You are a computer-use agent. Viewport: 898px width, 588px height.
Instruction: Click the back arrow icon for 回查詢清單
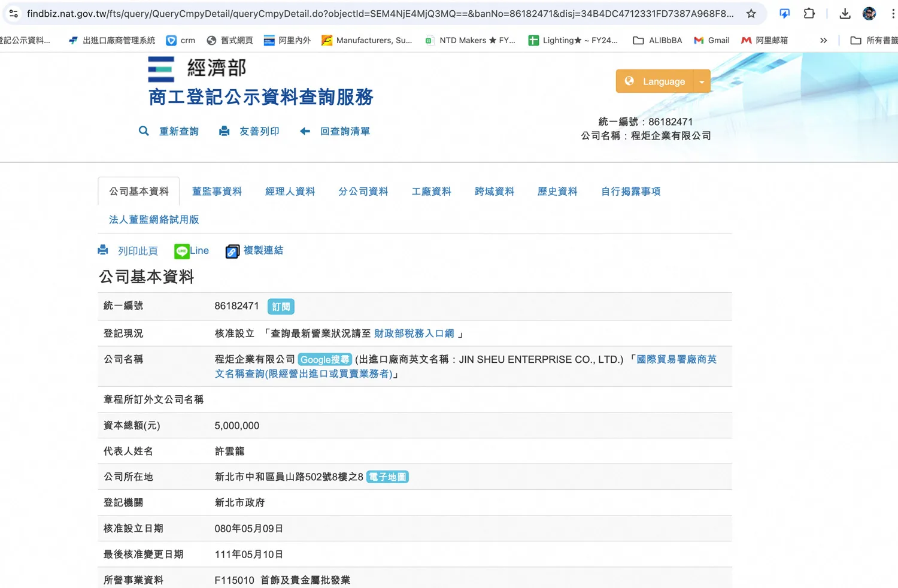(305, 131)
